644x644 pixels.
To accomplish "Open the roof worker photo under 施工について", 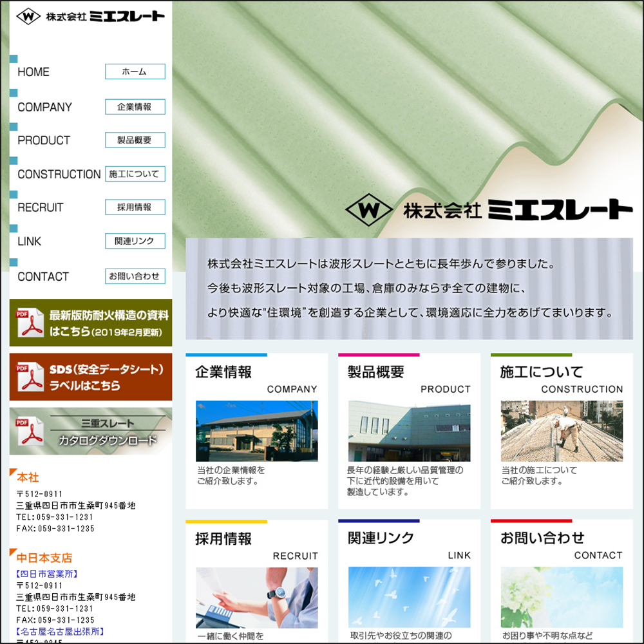I will 562,431.
